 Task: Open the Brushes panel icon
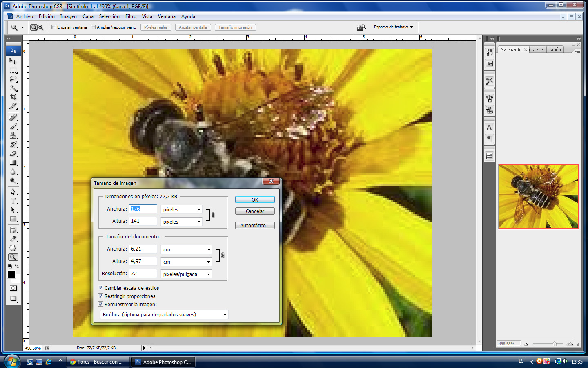tap(489, 99)
